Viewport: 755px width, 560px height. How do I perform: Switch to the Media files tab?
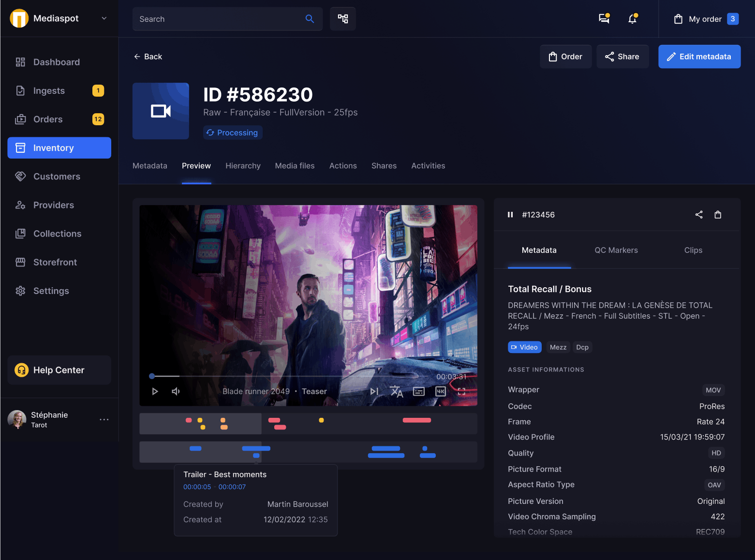tap(295, 166)
